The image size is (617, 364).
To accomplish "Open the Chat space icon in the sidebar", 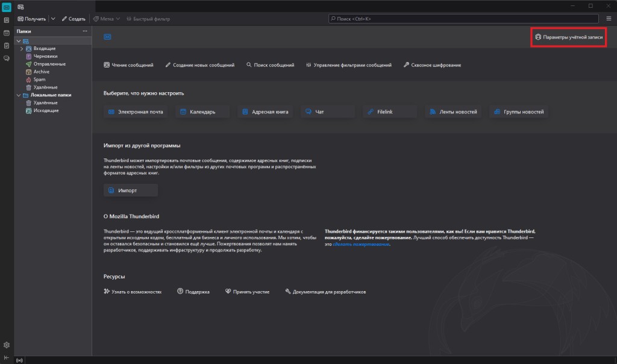I will pyautogui.click(x=7, y=58).
